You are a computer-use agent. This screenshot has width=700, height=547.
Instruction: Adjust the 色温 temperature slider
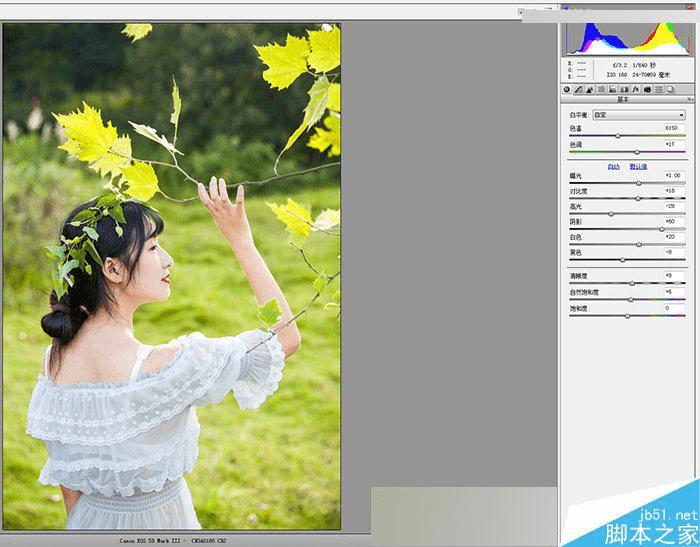pos(627,135)
